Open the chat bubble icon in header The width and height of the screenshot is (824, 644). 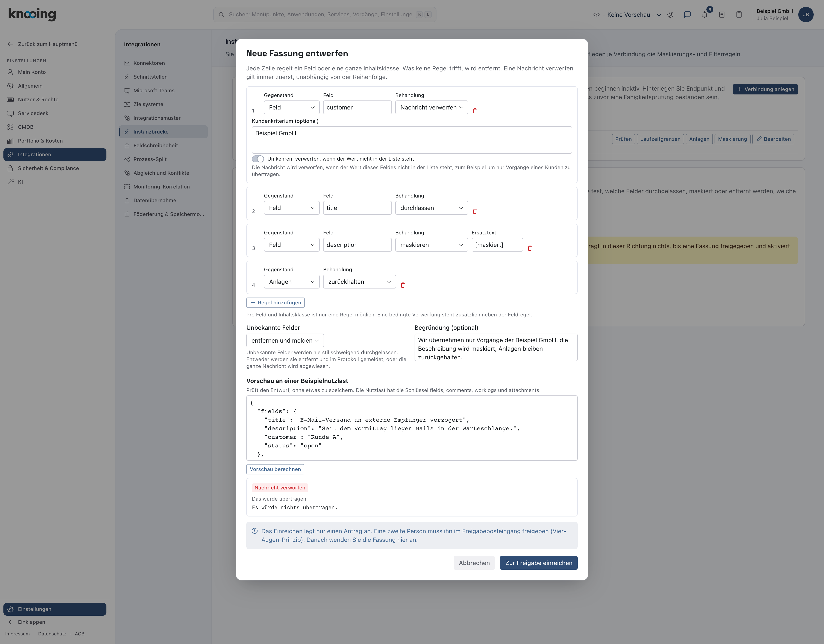pos(688,15)
